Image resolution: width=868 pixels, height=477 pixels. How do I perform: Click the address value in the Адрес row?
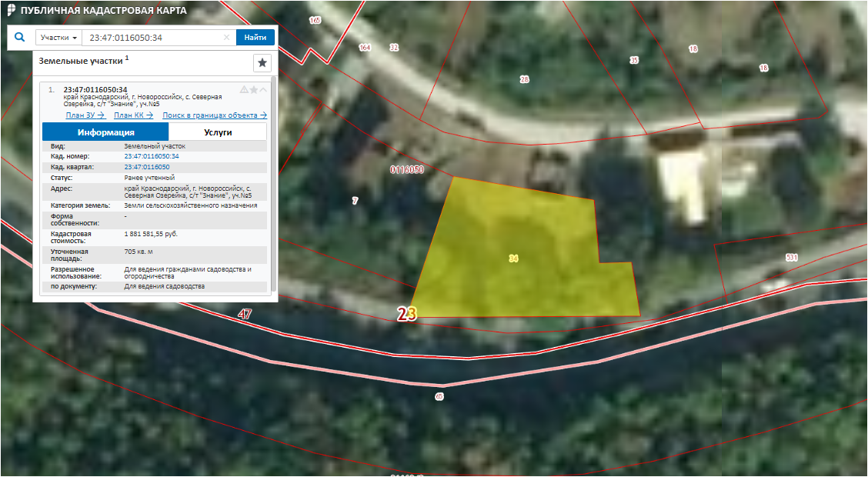point(189,192)
